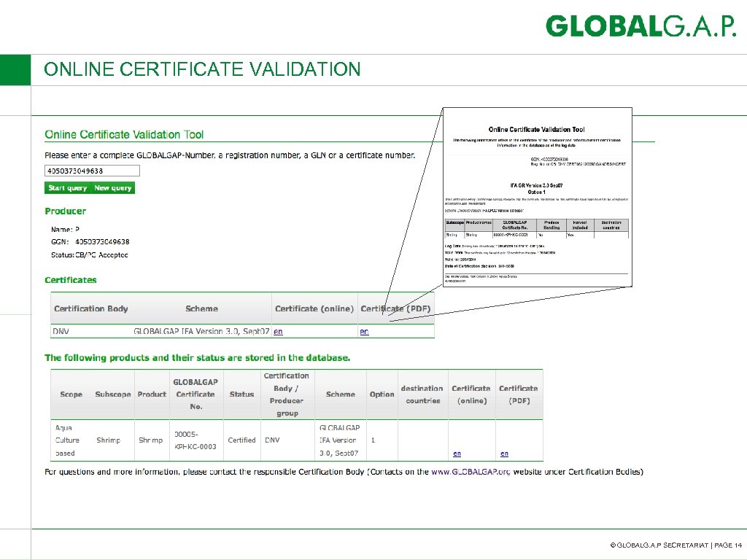Screen dimensions: 747x560
Task: Select 'DNV' cell in the certificates table
Action: (61, 332)
